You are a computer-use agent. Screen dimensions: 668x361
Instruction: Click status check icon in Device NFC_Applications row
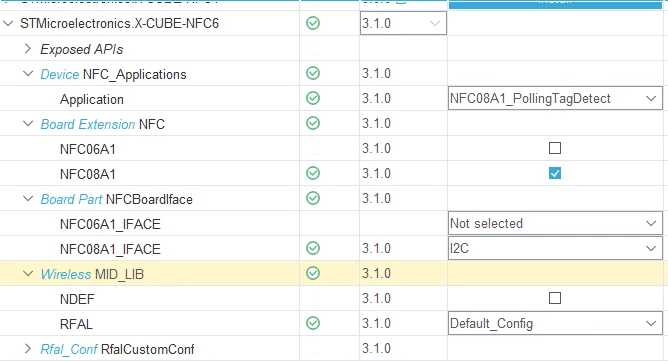[x=313, y=73]
